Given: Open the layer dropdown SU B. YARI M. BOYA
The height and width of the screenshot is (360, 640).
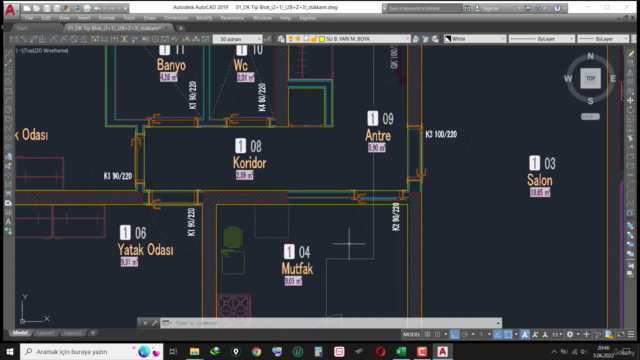Looking at the screenshot, I should (x=348, y=39).
